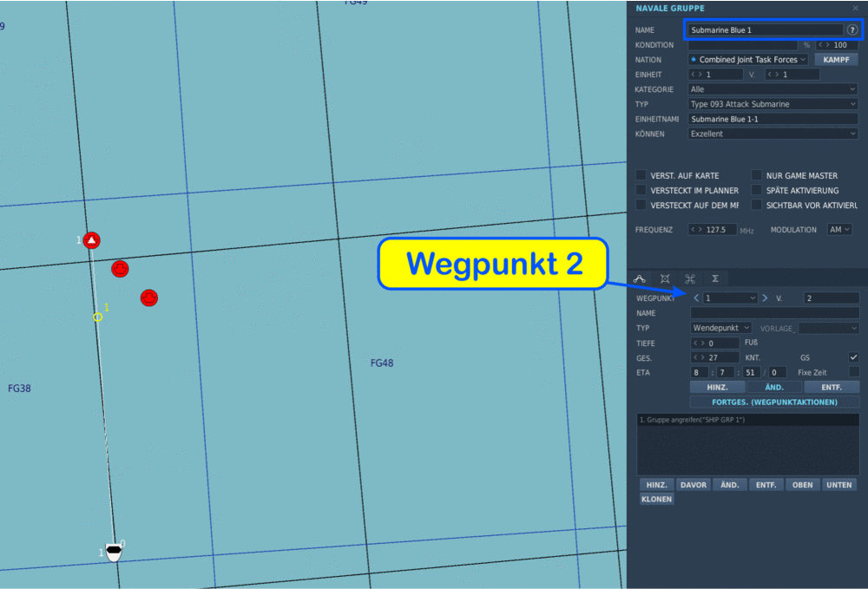Enable Nur Game Master checkbox
This screenshot has width=868, height=589.
coord(757,175)
